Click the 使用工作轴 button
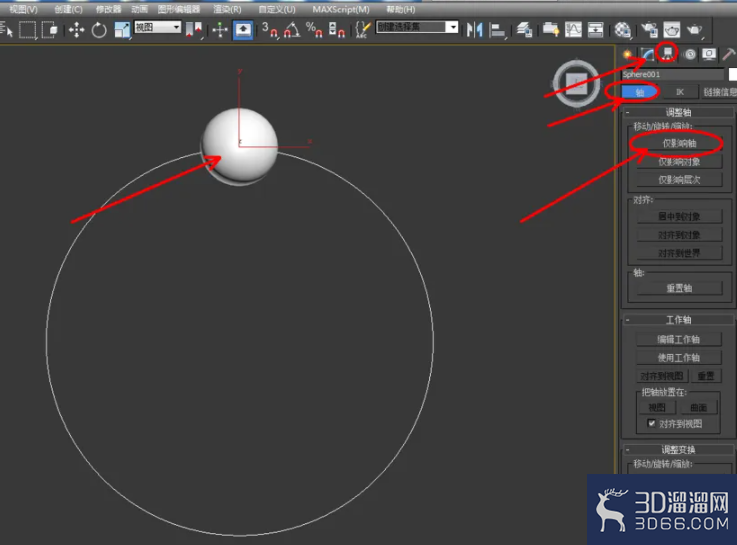 tap(679, 358)
